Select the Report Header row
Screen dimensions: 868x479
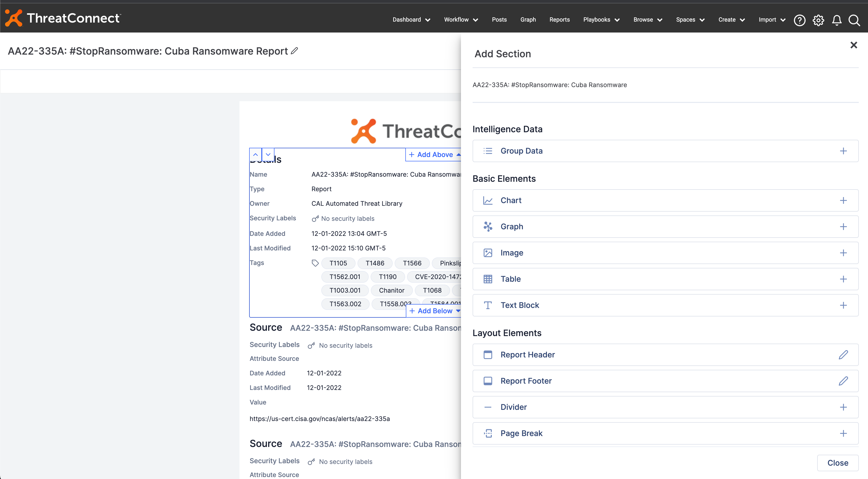pos(665,355)
